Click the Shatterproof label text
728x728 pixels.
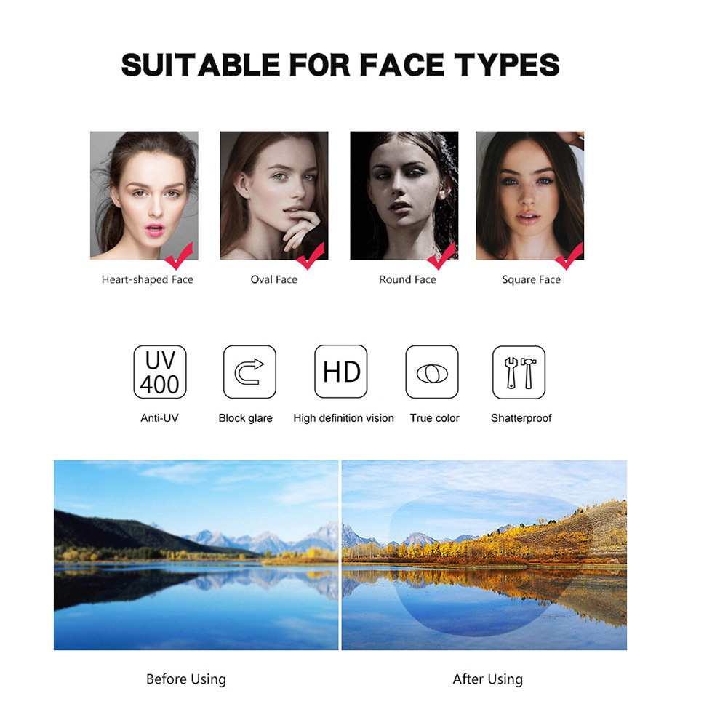click(x=521, y=418)
